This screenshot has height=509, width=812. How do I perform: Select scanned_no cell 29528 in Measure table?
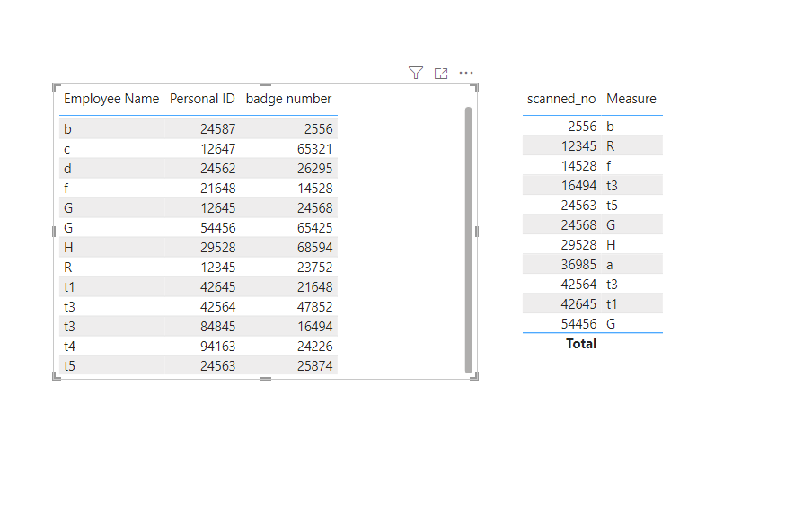579,244
